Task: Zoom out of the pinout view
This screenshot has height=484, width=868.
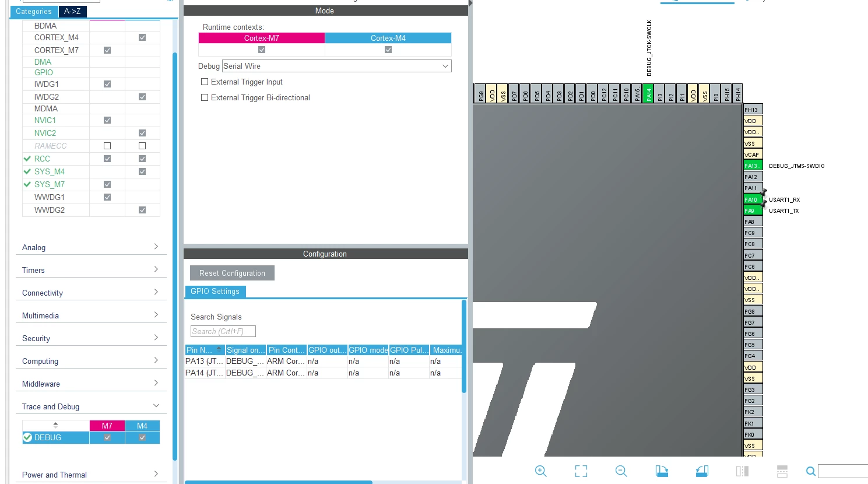Action: point(621,471)
